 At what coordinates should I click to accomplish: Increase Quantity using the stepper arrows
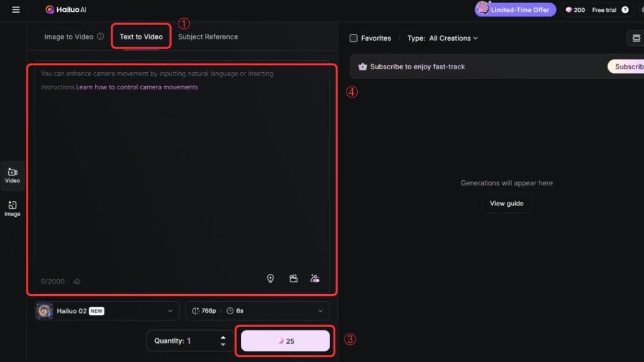click(x=223, y=337)
